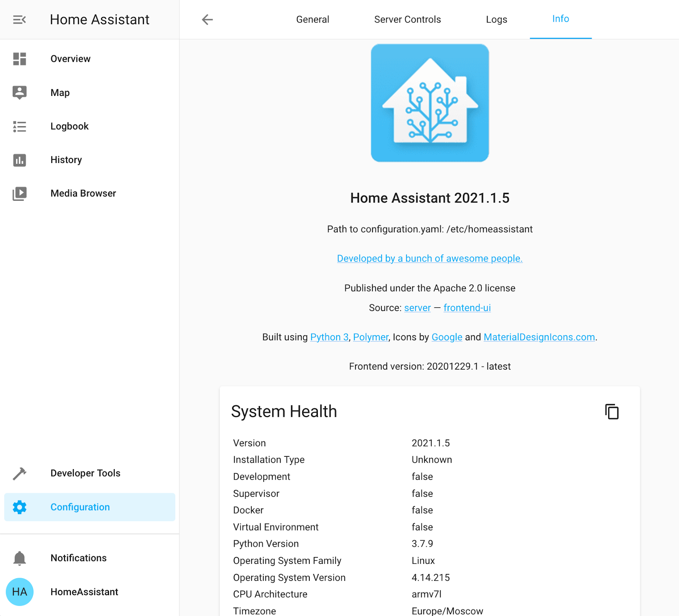Image resolution: width=679 pixels, height=616 pixels.
Task: Click the Development row label
Action: (261, 477)
